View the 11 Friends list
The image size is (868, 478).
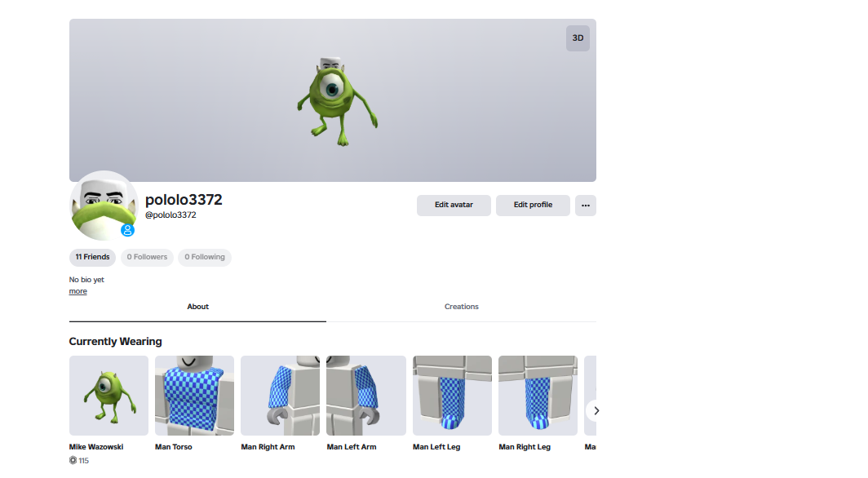(x=92, y=257)
